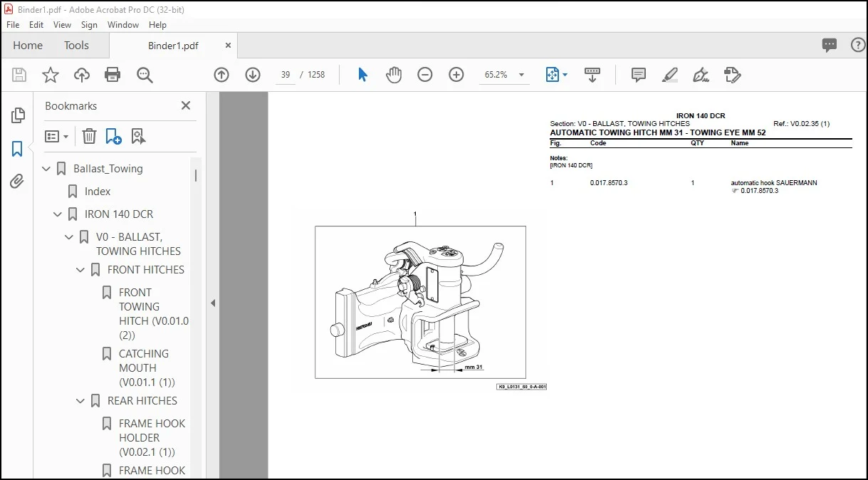Screen dimensions: 868x480
Task: Click the automatic hook diagram image
Action: pyautogui.click(x=420, y=302)
